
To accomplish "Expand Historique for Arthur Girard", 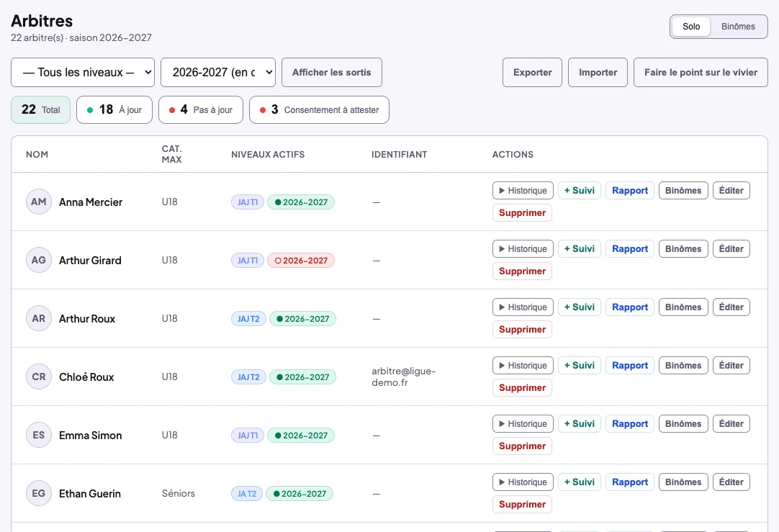I will pyautogui.click(x=523, y=248).
